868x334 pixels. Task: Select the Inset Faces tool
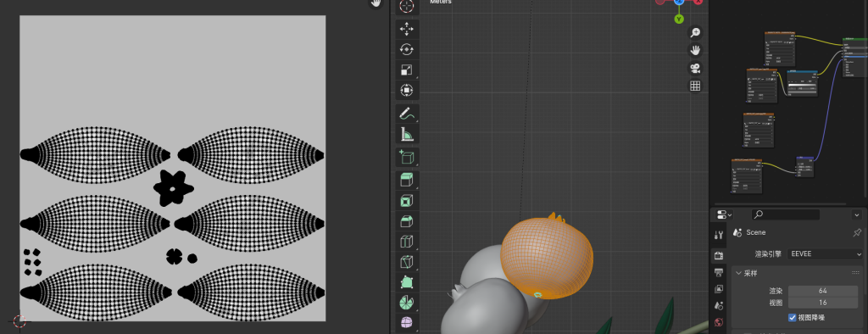point(407,201)
